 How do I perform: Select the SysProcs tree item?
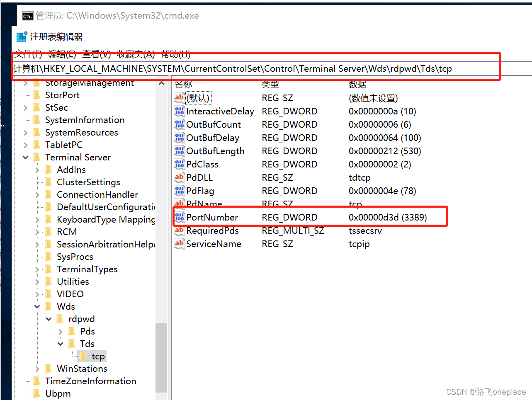[75, 257]
